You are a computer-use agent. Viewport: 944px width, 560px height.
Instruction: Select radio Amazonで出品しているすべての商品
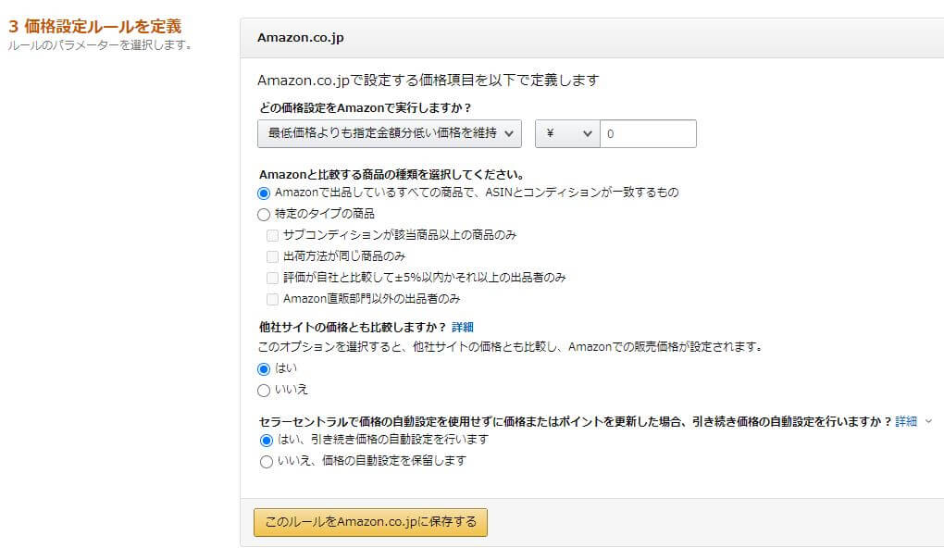[x=264, y=193]
